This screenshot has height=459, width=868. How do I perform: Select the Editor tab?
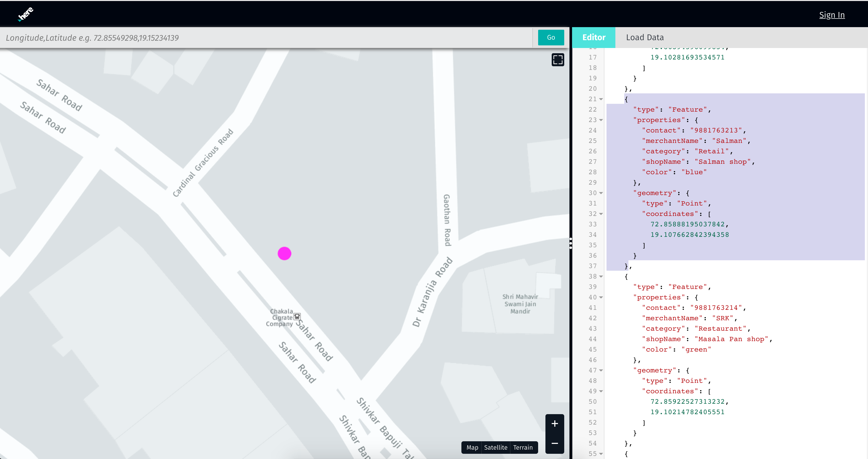click(x=594, y=37)
